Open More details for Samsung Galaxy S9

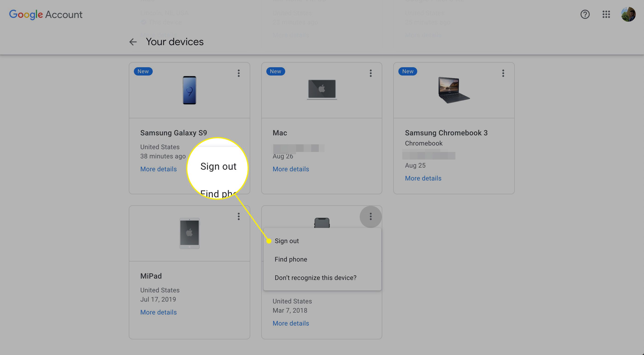pyautogui.click(x=158, y=169)
